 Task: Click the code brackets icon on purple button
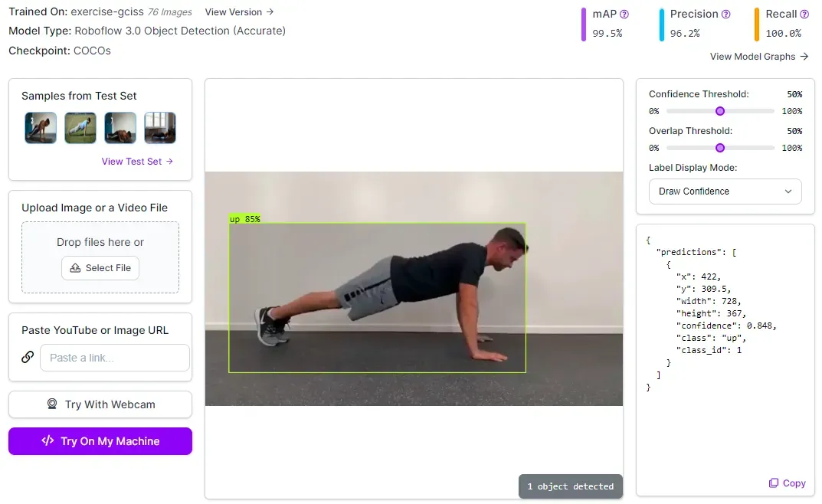click(x=47, y=440)
